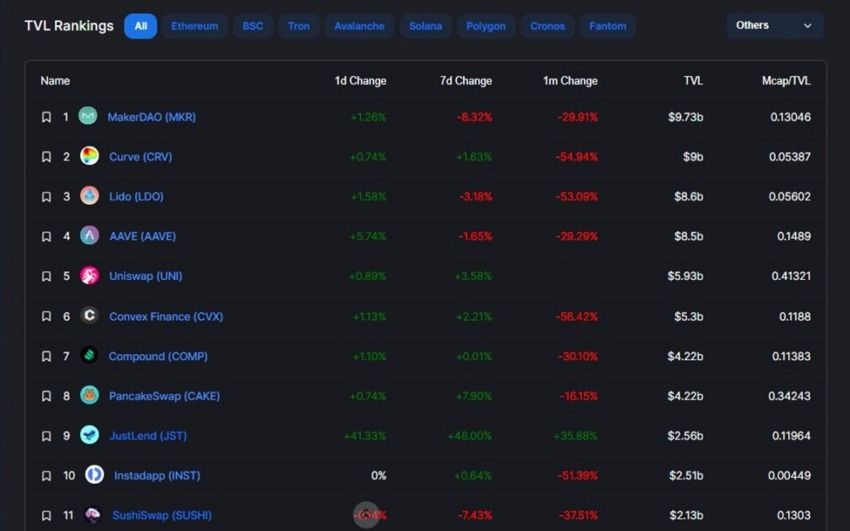The height and width of the screenshot is (531, 850).
Task: Toggle bookmark for Instadapp (INST)
Action: (47, 476)
